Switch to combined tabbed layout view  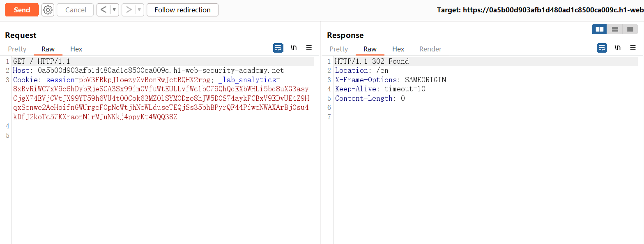point(630,29)
